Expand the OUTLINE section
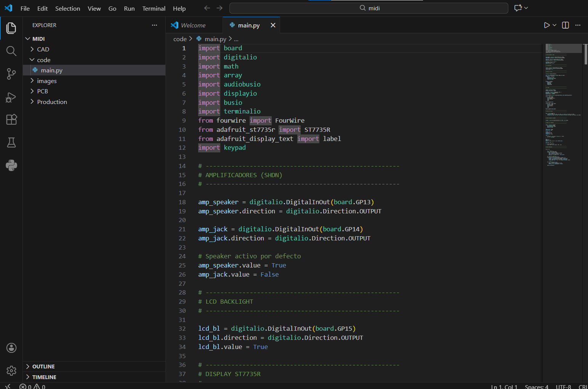The image size is (588, 389). point(43,367)
